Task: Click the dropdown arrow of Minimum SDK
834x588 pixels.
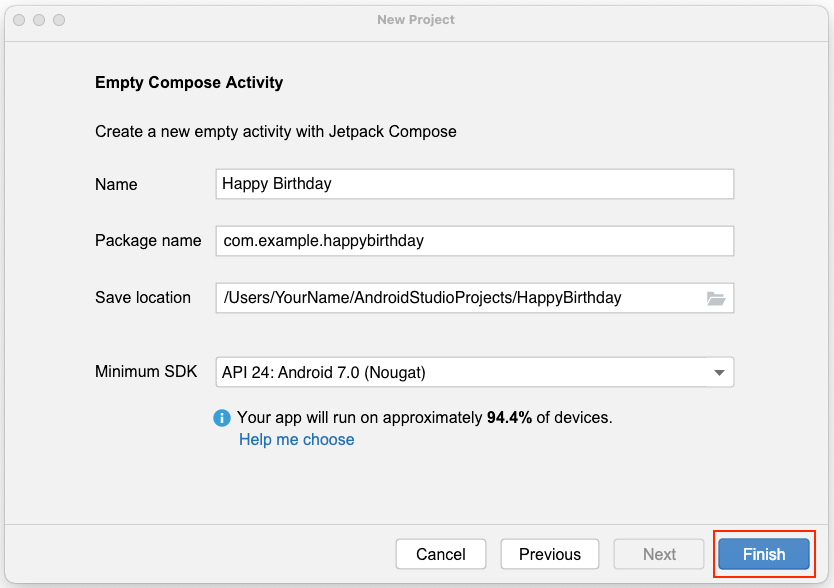Action: coord(718,373)
